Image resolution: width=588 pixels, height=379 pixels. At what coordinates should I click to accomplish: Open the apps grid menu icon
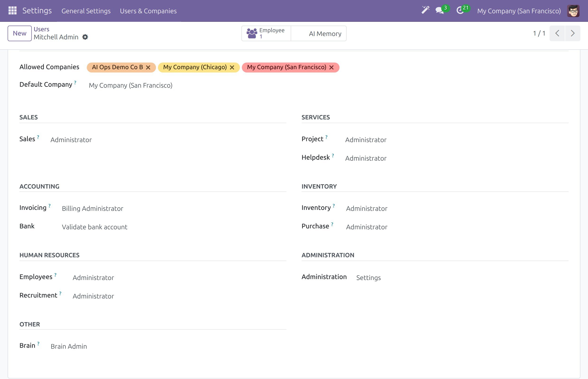[x=12, y=11]
